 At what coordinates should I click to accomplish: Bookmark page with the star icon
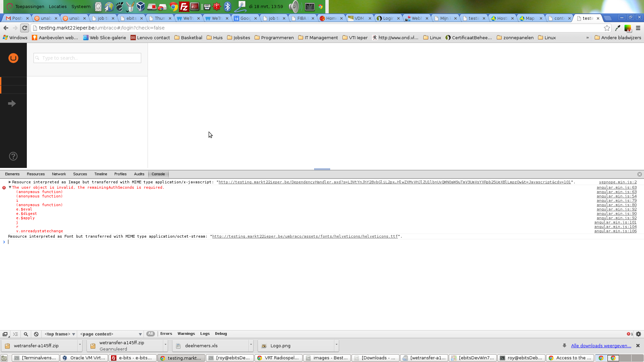click(x=607, y=28)
